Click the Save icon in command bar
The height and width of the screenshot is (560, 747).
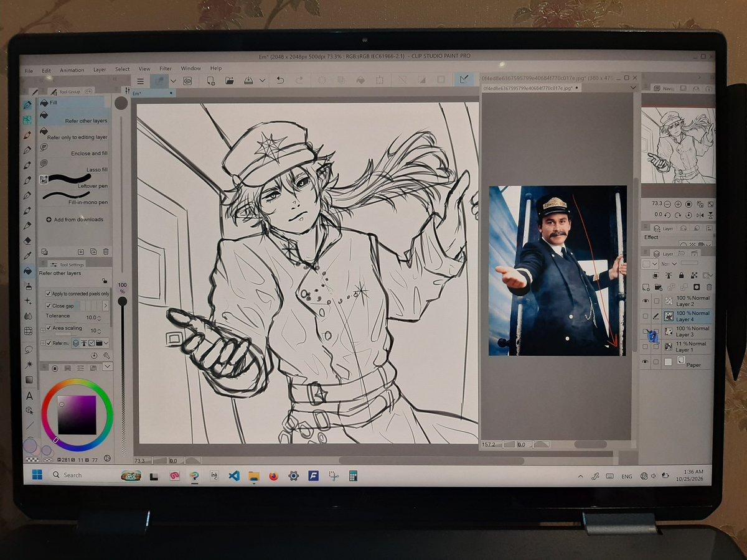click(248, 80)
